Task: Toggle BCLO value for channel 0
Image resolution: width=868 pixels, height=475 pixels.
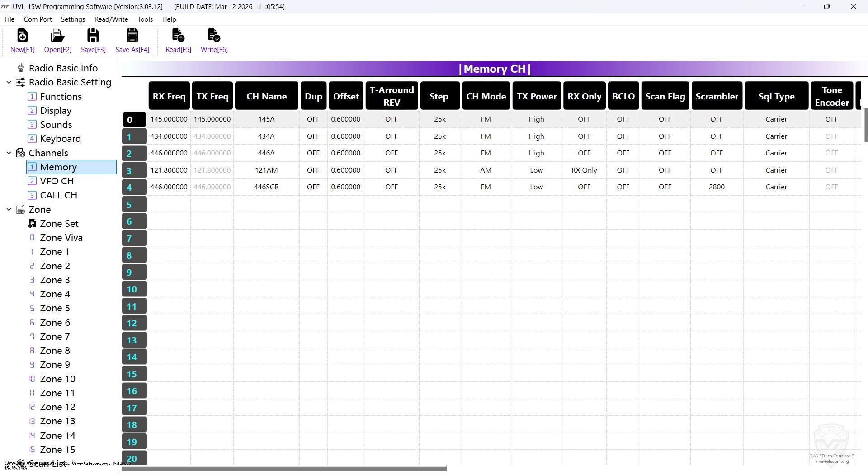Action: [x=623, y=119]
